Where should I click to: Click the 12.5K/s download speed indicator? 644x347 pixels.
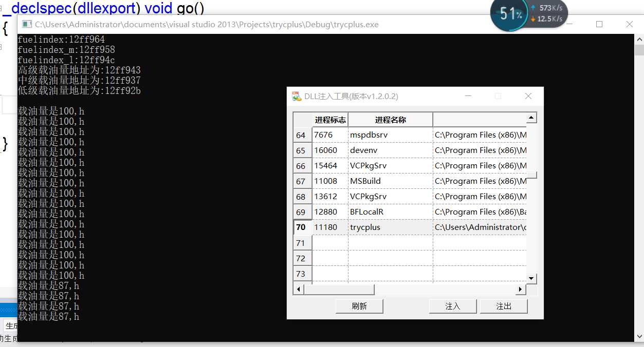[546, 19]
